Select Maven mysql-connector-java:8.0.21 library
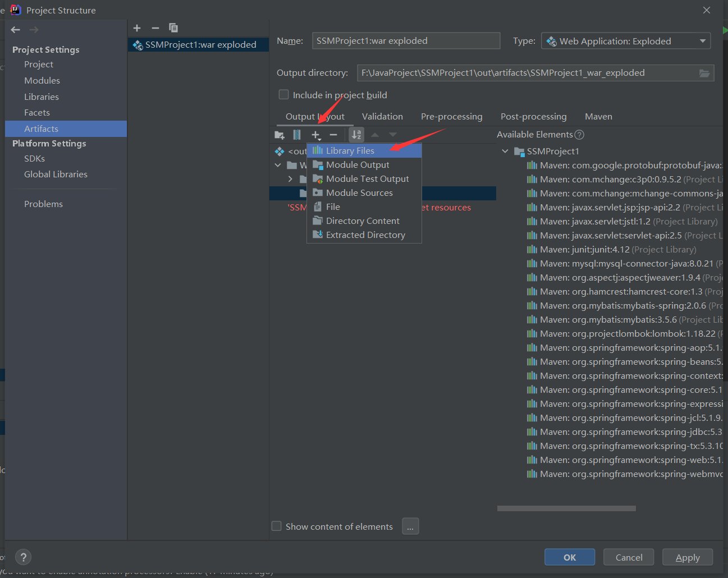The width and height of the screenshot is (728, 578). coord(624,263)
